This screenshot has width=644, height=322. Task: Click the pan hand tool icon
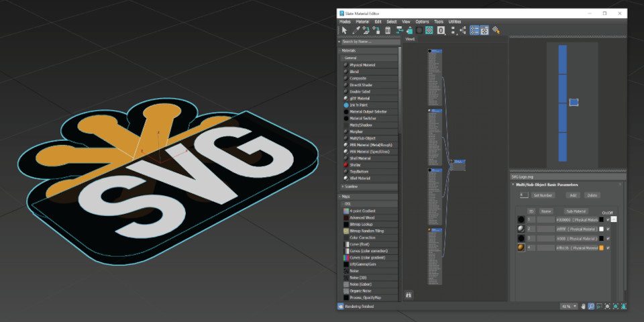pyautogui.click(x=583, y=307)
